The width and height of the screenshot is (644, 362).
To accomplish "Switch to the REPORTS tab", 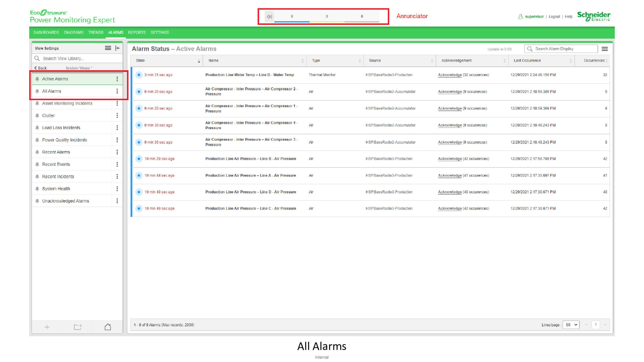I will coord(137,32).
